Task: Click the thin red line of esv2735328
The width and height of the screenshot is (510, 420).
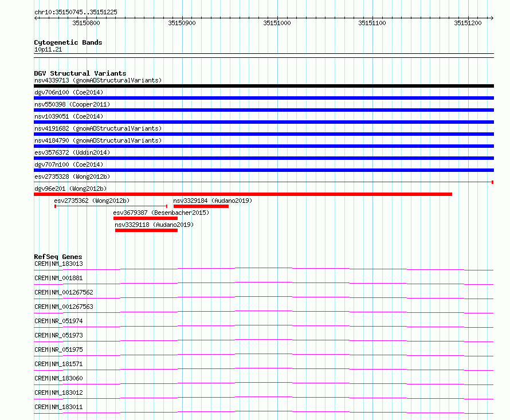Action: [x=264, y=182]
